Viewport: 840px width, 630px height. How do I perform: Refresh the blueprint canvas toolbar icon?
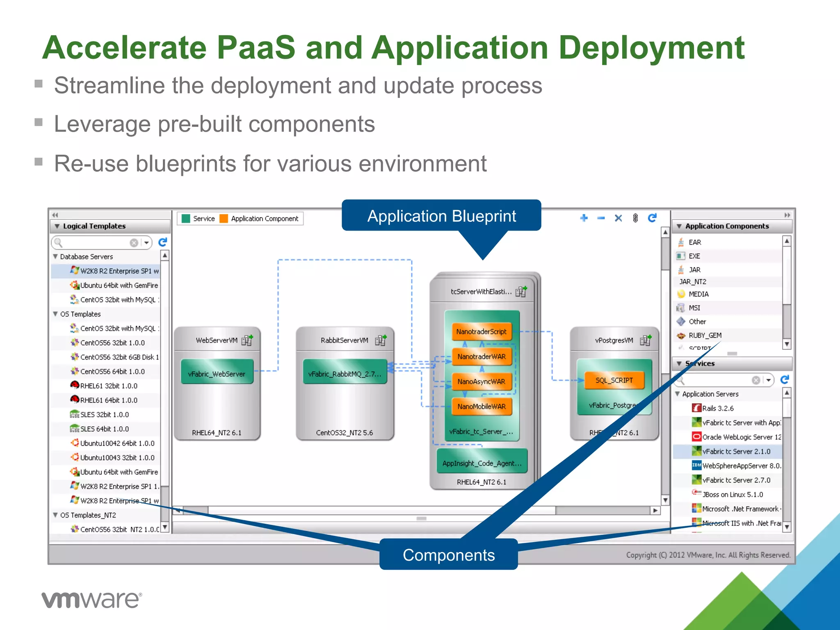(652, 218)
